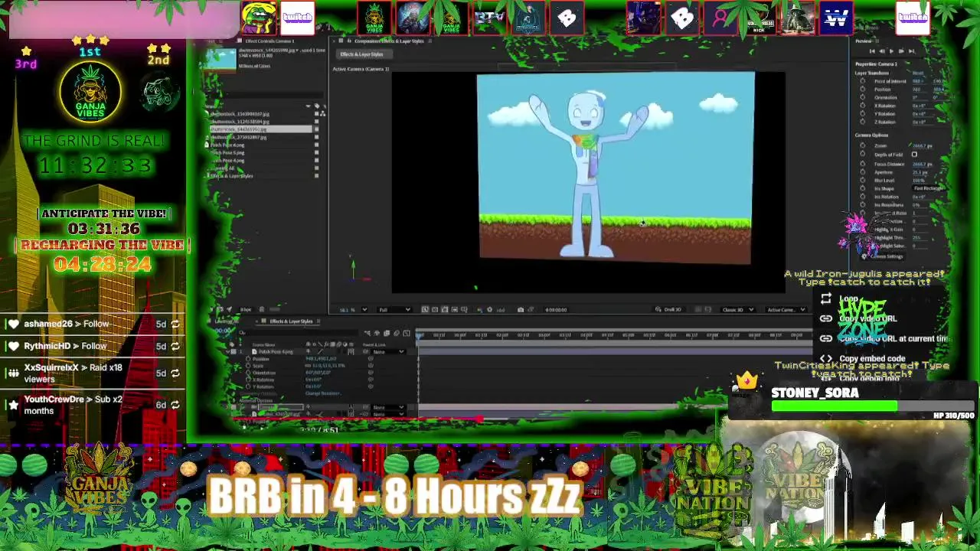Open the Classic 3D renderer dropdown
Screen dimensions: 980x551
point(737,310)
